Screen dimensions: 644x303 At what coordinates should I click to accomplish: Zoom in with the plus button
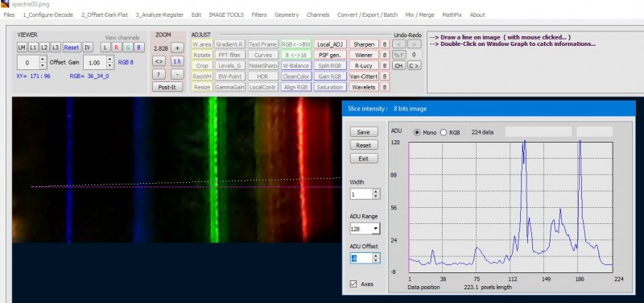[177, 48]
